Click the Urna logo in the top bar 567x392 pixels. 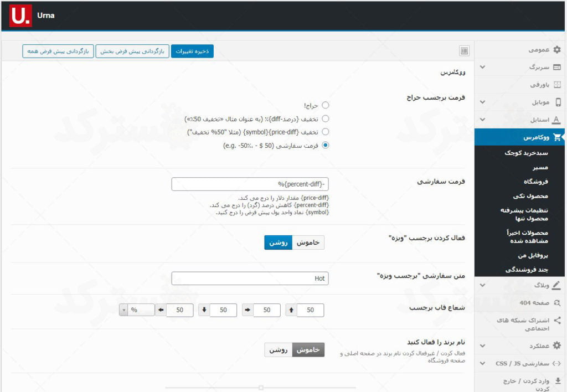pos(20,15)
